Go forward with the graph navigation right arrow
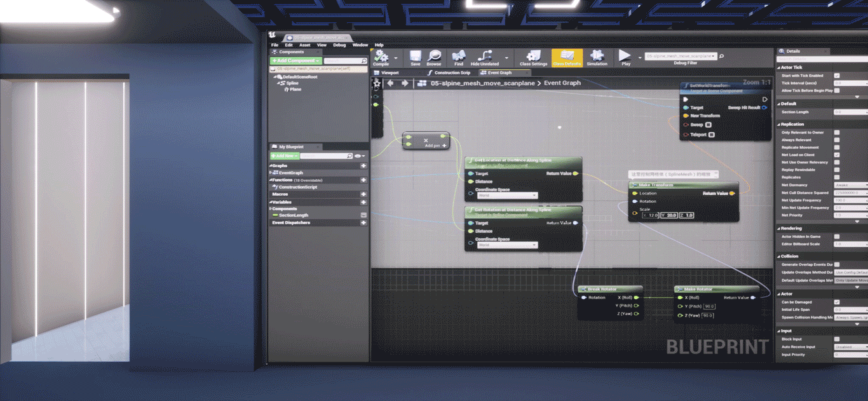 pyautogui.click(x=405, y=83)
